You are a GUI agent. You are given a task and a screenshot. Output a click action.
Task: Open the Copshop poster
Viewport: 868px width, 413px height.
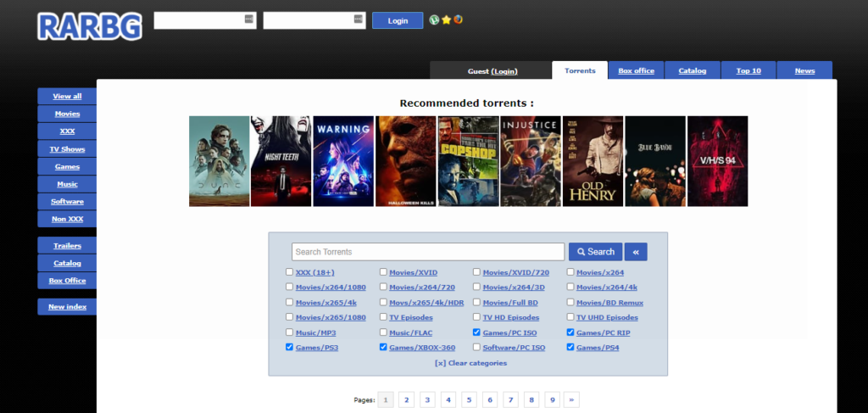coord(468,161)
